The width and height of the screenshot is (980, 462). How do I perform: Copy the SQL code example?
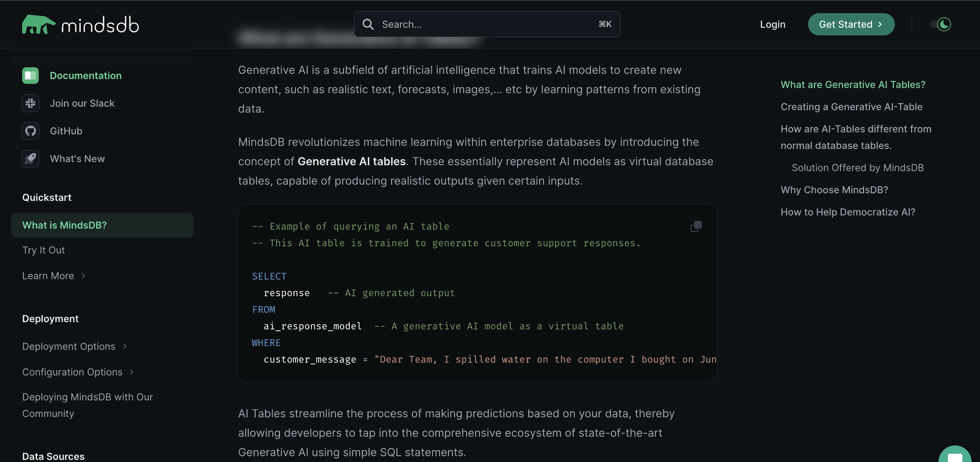[696, 227]
